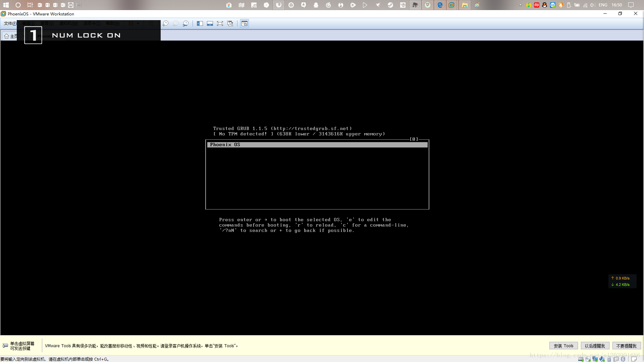The image size is (644, 362).
Task: Toggle Unity mode toolbar icon
Action: coord(230,23)
